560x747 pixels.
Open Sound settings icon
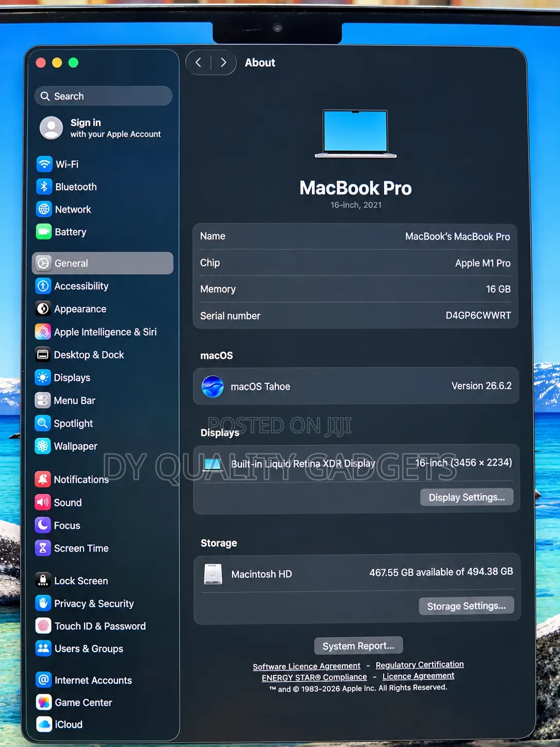click(x=43, y=502)
